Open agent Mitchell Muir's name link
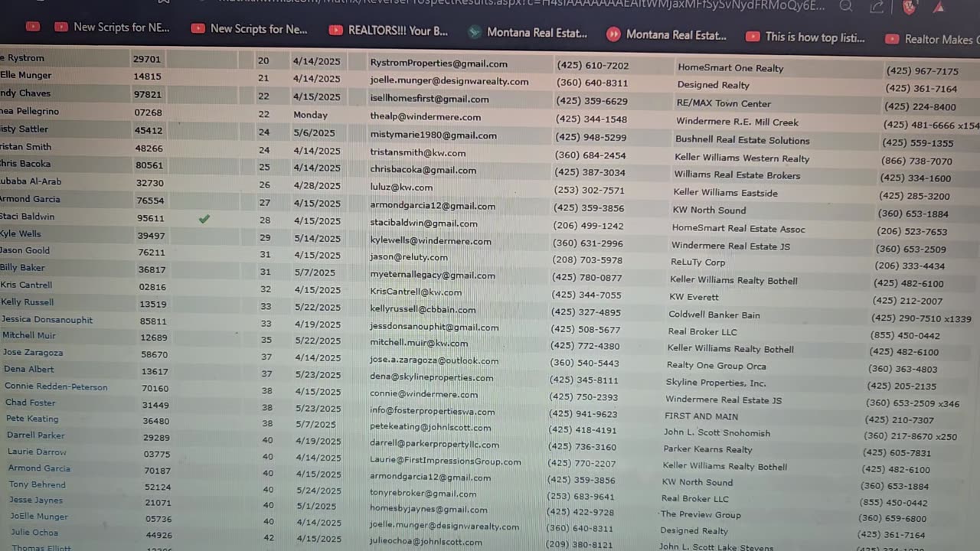 click(x=29, y=335)
